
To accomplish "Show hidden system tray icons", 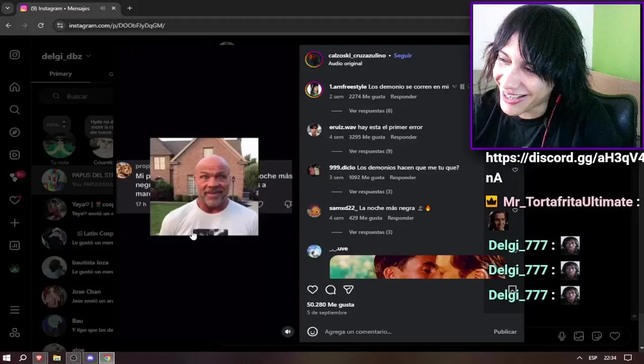I will (580, 358).
